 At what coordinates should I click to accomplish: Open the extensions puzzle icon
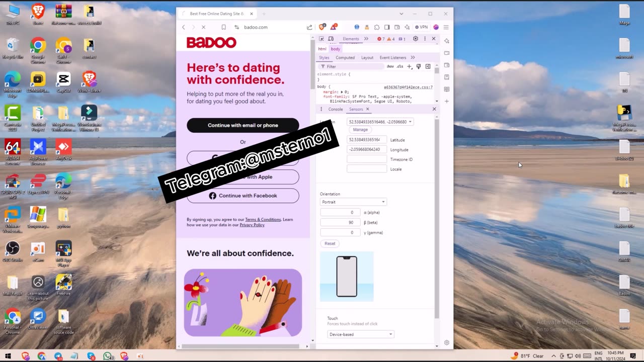(x=377, y=27)
